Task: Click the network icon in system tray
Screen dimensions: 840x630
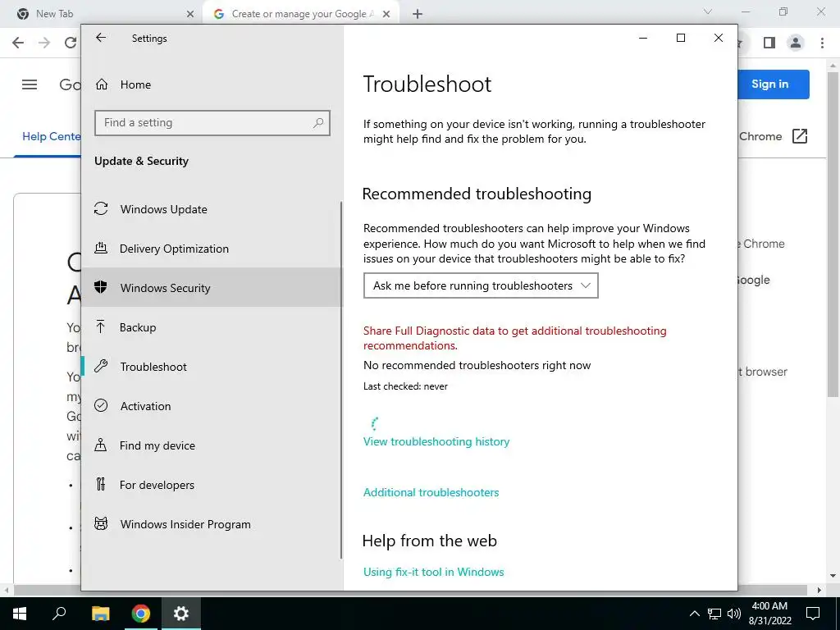Action: (714, 614)
